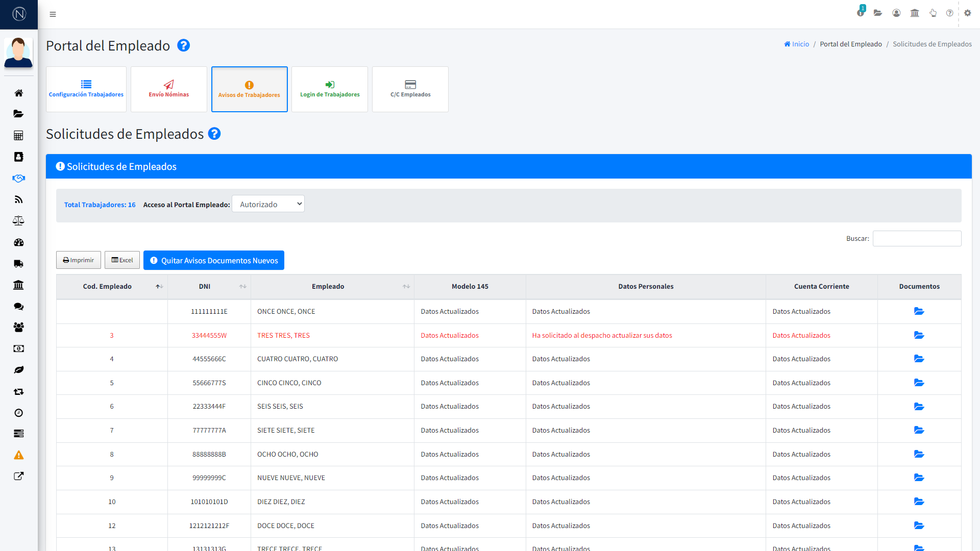980x551 pixels.
Task: Expand the Acceso al Portal Empleado dropdown
Action: click(268, 204)
